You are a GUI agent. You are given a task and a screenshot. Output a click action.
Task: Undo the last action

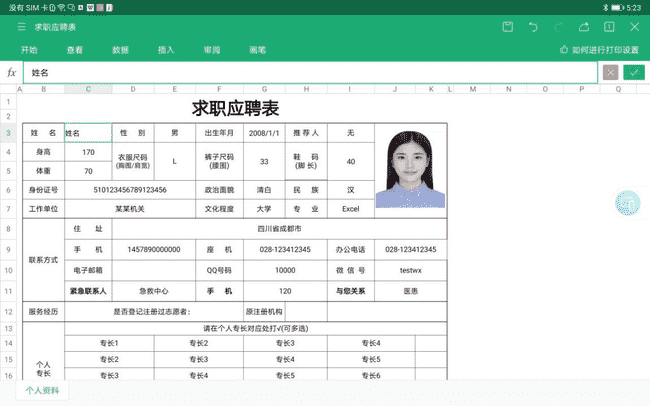[533, 26]
